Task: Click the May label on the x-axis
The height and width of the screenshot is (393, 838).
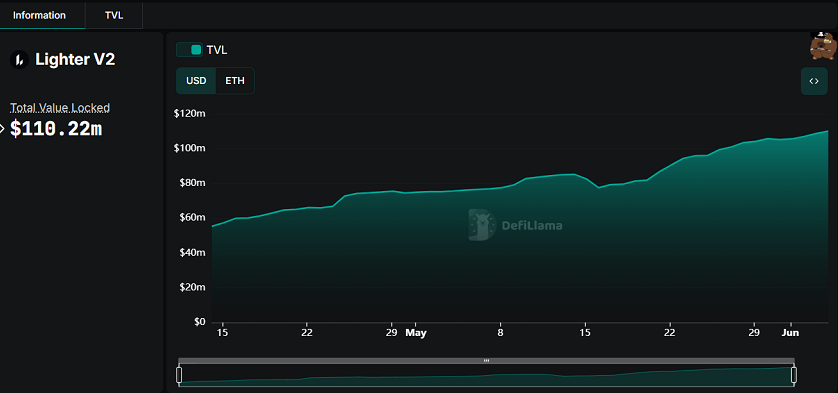Action: click(416, 333)
